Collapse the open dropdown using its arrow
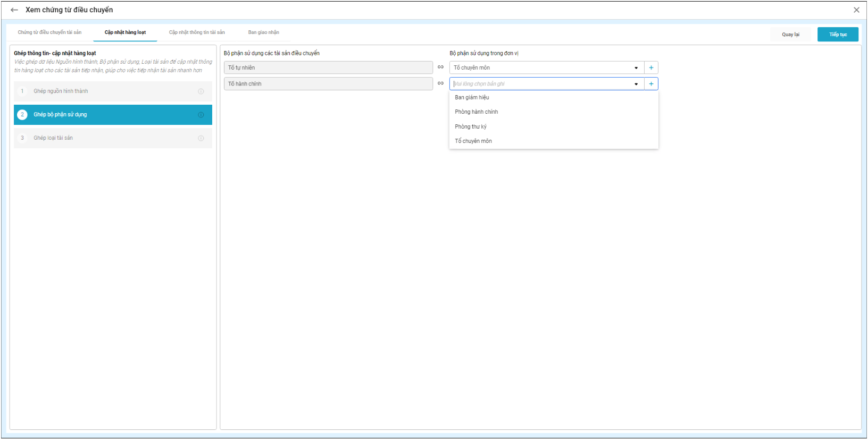The height and width of the screenshot is (440, 868). pos(636,84)
